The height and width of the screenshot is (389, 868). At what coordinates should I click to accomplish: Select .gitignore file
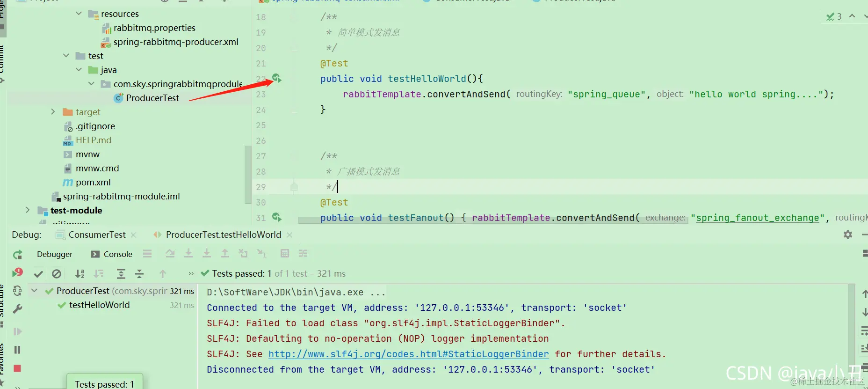[95, 126]
